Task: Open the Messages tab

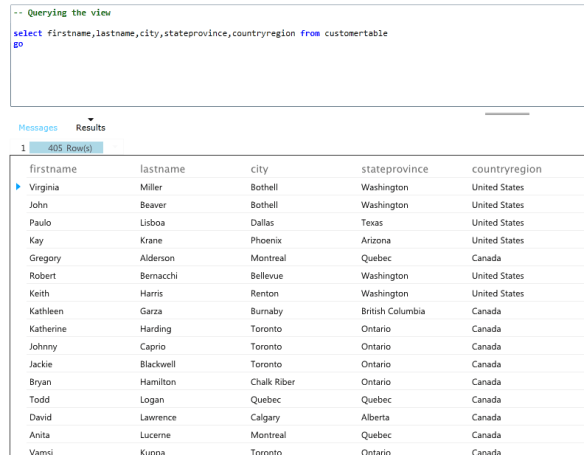Action: click(38, 128)
